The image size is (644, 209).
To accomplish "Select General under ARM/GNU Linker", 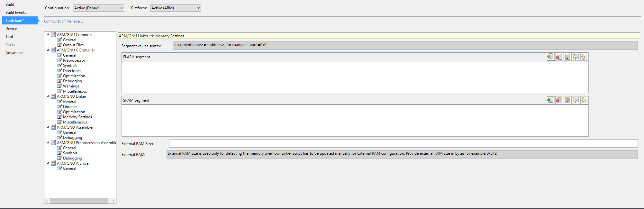I will [69, 102].
